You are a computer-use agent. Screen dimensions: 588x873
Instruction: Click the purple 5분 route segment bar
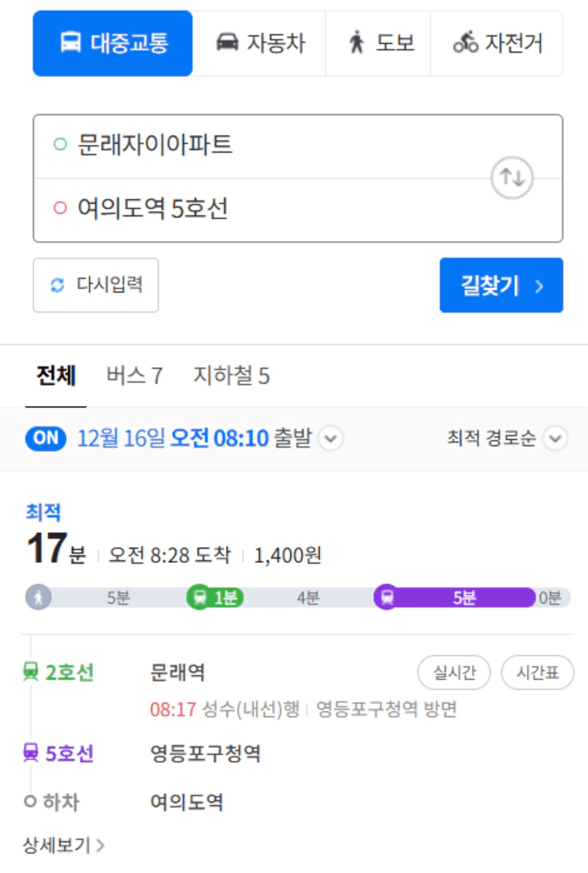coord(462,597)
